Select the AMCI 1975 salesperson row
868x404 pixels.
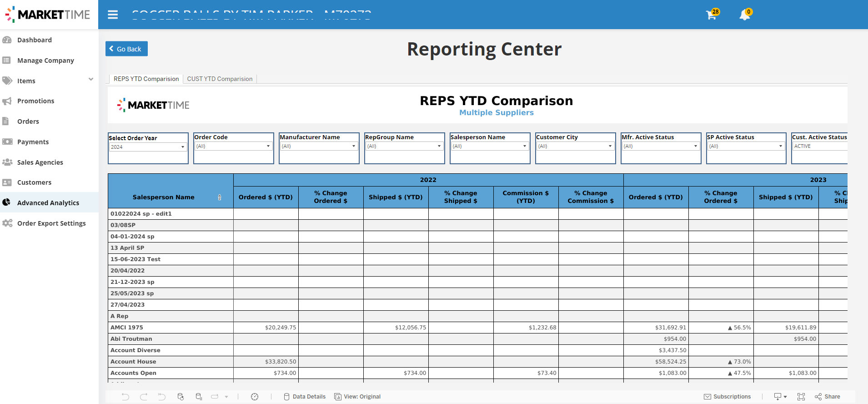click(127, 328)
